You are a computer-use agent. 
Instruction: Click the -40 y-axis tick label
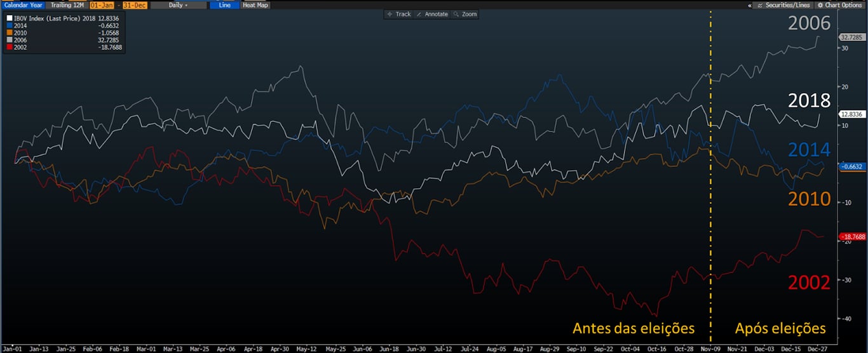tap(846, 319)
